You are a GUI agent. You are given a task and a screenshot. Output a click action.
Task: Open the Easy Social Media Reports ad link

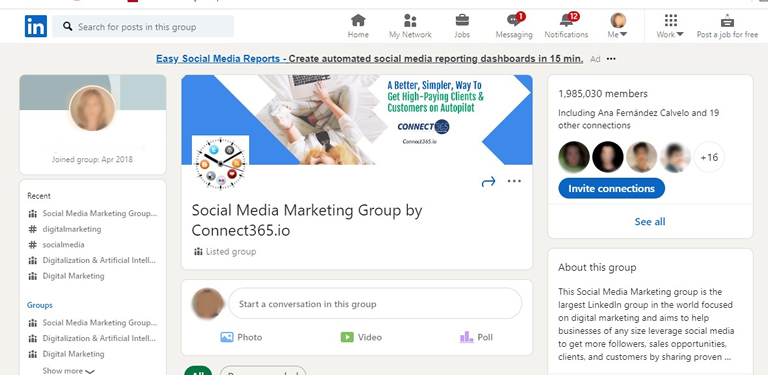(370, 59)
